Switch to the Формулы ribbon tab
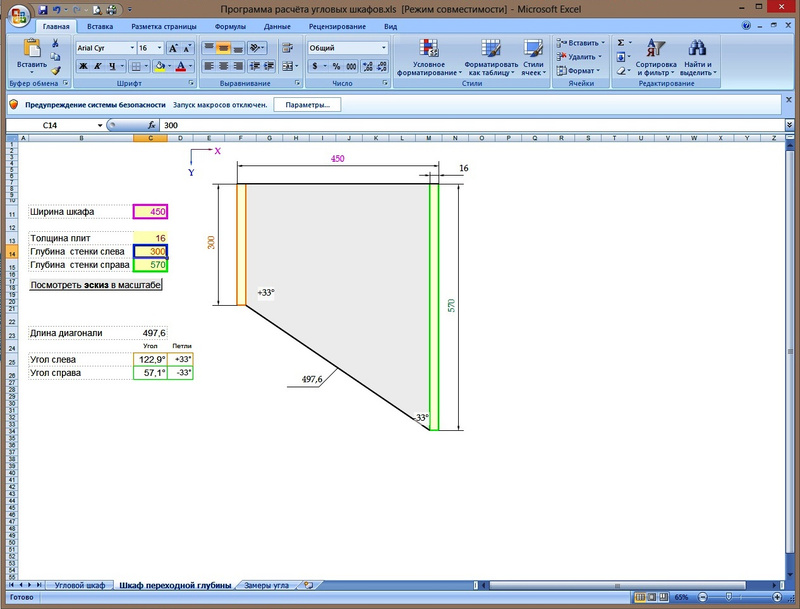Image resolution: width=800 pixels, height=609 pixels. tap(230, 26)
